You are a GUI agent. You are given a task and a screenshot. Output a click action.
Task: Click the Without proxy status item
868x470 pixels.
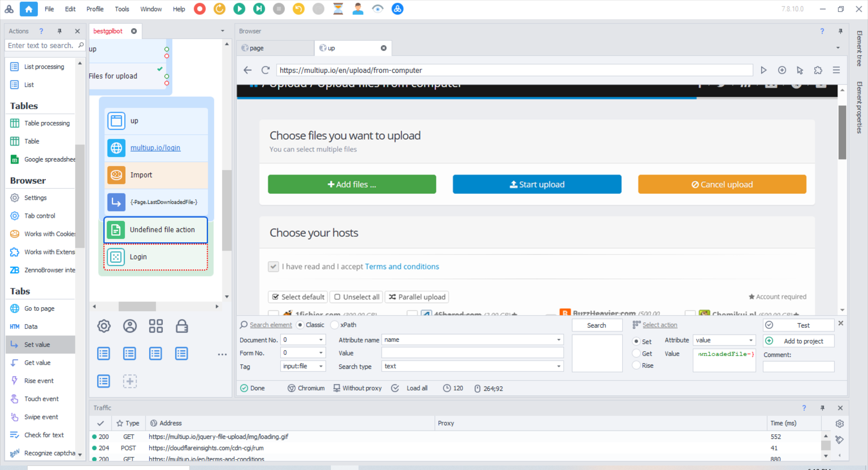pos(358,388)
